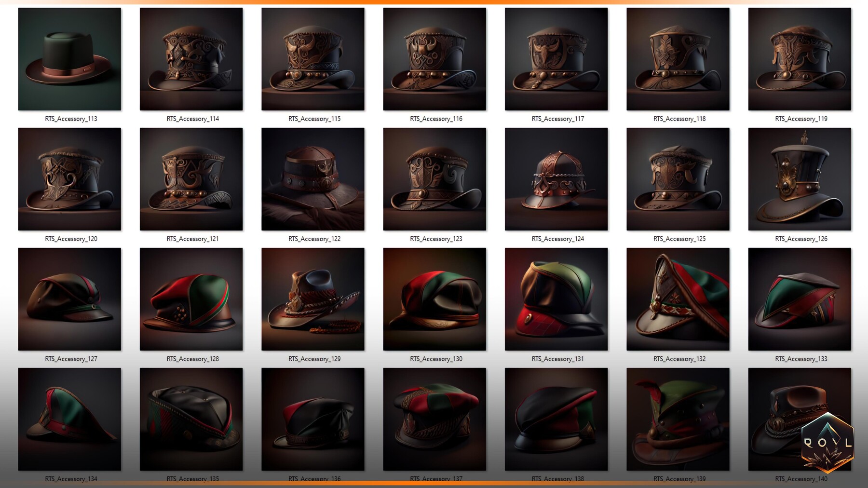
Task: Select the RTS_Accessory_114 filename label
Action: [193, 118]
